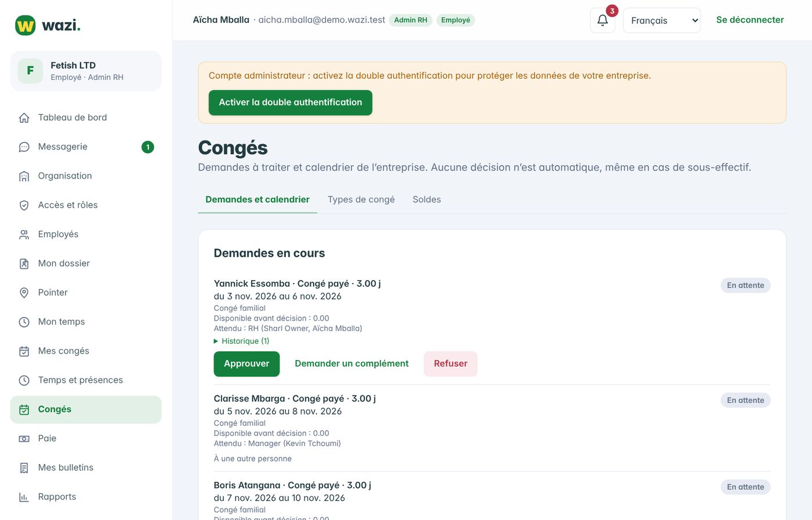Refuse Yannick Essomba's leave request

(451, 363)
